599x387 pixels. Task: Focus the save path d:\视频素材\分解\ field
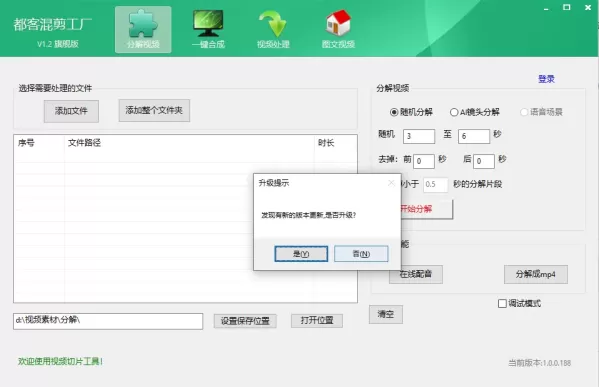pos(108,321)
